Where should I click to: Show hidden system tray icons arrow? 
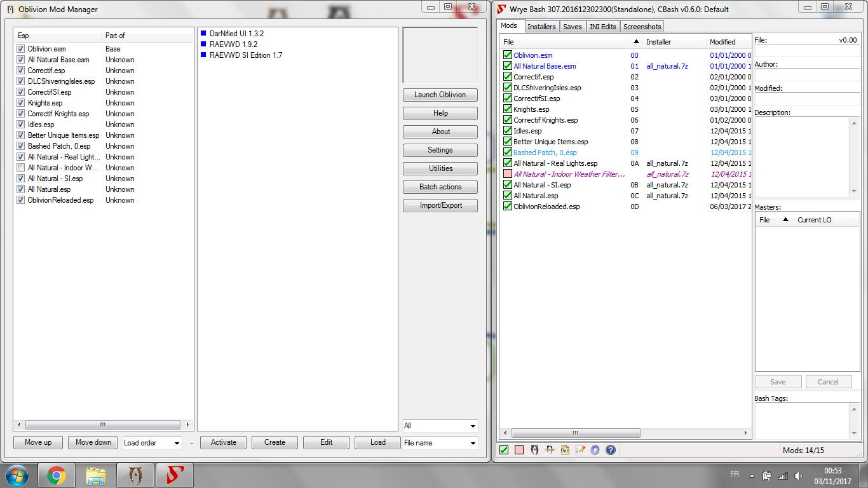[x=752, y=475]
